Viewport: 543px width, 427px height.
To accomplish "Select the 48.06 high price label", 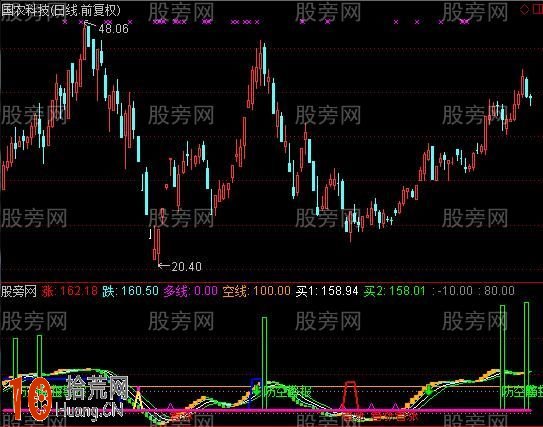I will click(x=113, y=29).
